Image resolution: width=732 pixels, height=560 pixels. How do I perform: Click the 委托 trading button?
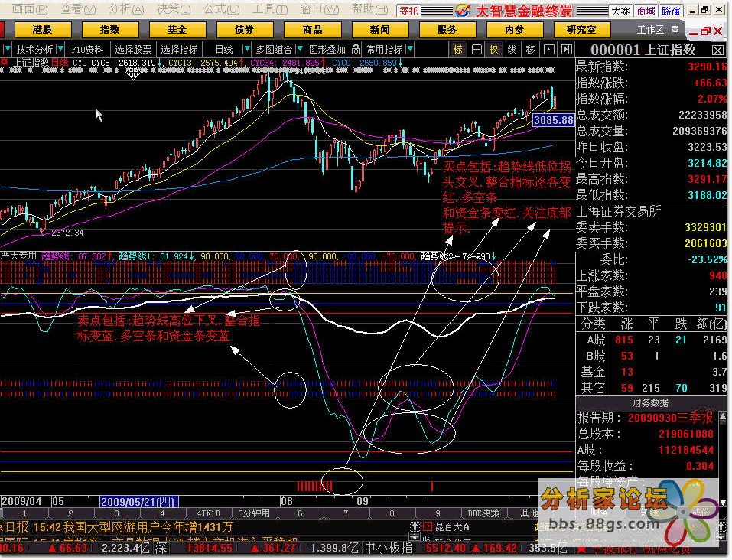click(x=408, y=11)
